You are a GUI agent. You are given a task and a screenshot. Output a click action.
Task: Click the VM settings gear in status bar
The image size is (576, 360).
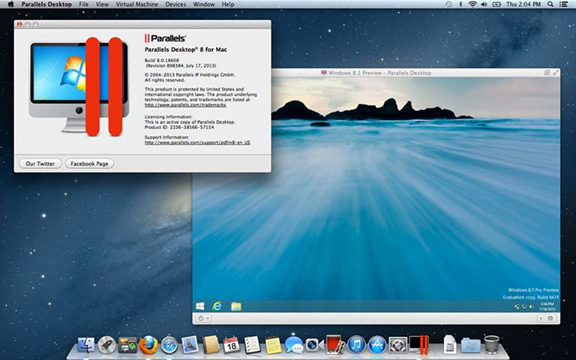[x=550, y=318]
